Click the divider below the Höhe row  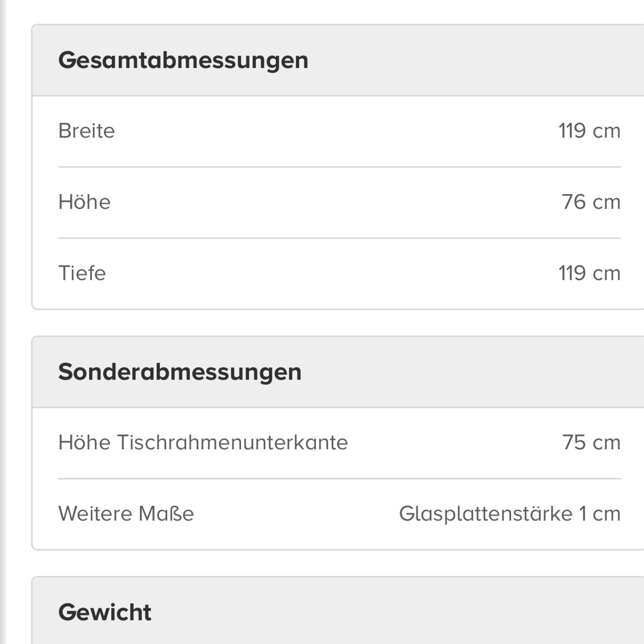pos(340,238)
